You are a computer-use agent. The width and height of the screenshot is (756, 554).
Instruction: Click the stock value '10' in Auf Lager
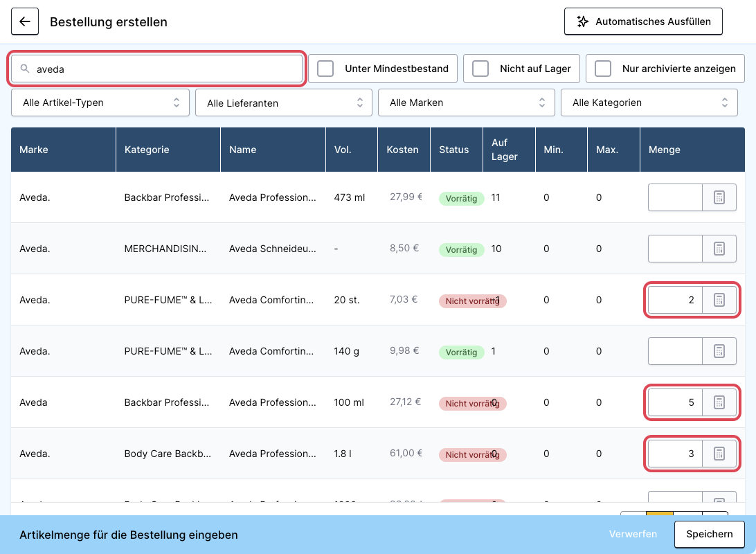pyautogui.click(x=496, y=249)
